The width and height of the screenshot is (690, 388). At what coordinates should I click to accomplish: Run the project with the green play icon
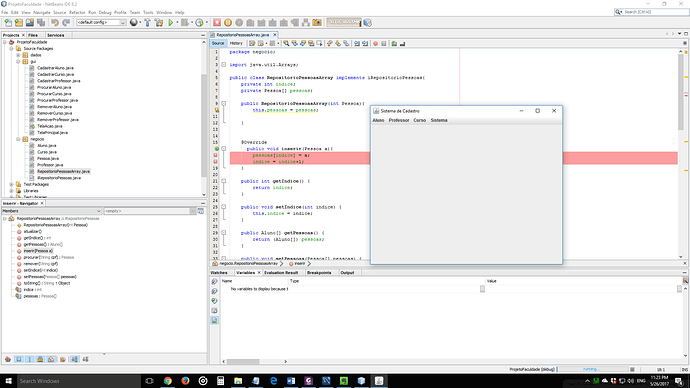[x=171, y=22]
